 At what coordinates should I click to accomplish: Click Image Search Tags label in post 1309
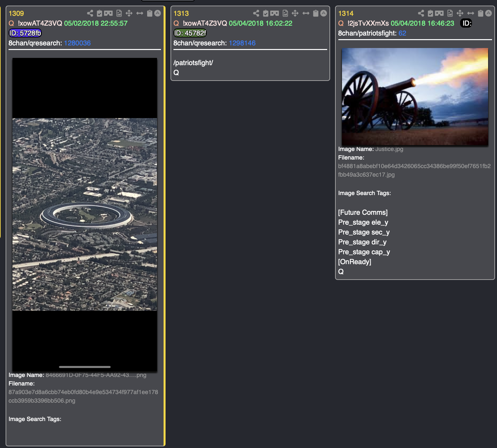tap(35, 419)
